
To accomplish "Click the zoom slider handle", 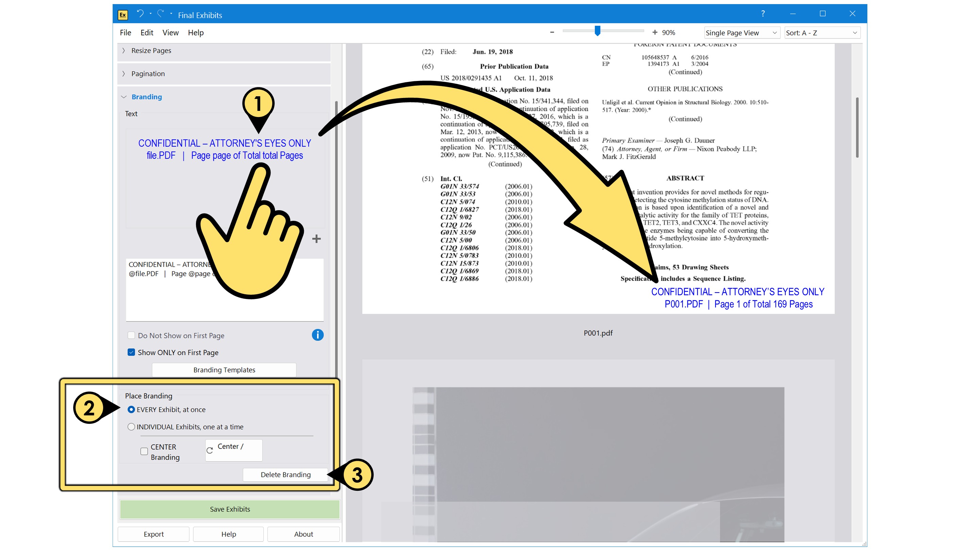I will [597, 31].
